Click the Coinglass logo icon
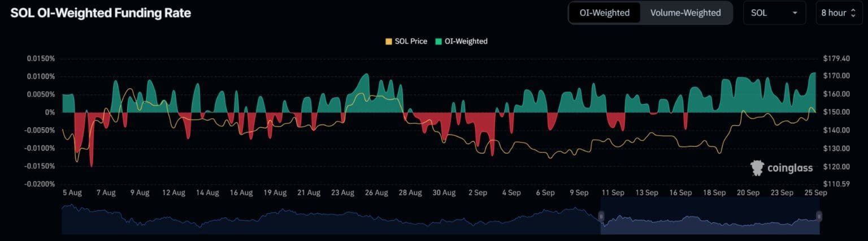 [x=757, y=167]
